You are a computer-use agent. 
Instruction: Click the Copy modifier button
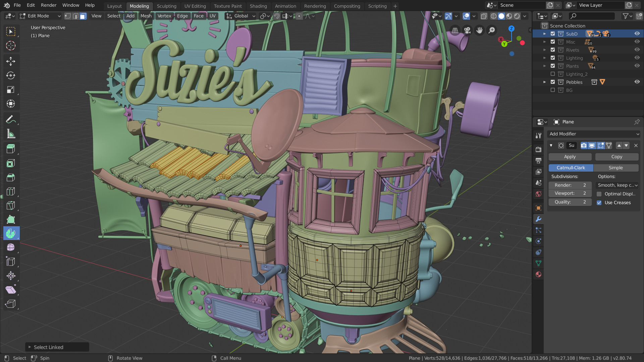616,157
